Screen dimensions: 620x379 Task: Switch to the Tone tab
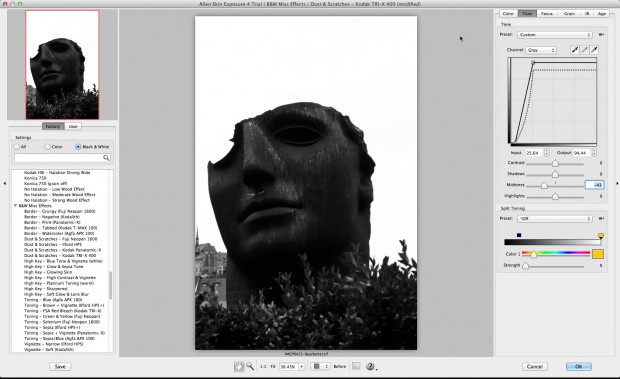click(x=527, y=13)
